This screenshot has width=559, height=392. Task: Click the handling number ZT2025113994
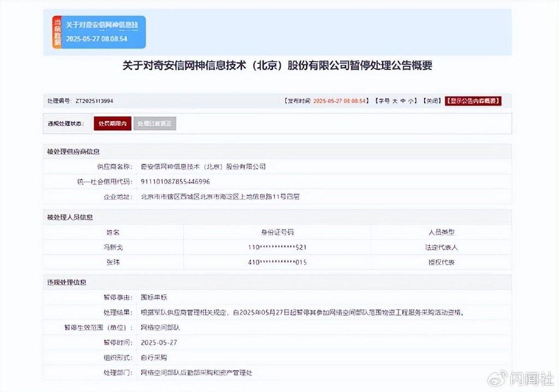click(94, 101)
